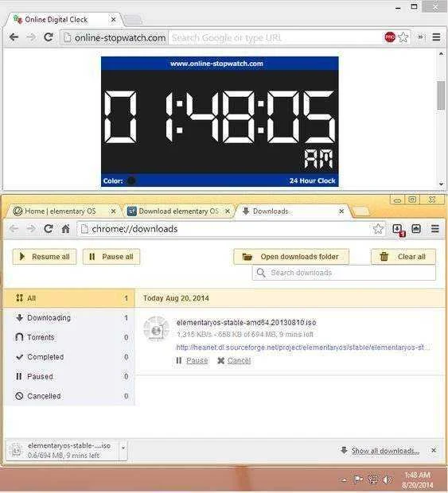Click the elementaryos ISO file progress icon
This screenshot has height=493, width=448.
pos(156,329)
